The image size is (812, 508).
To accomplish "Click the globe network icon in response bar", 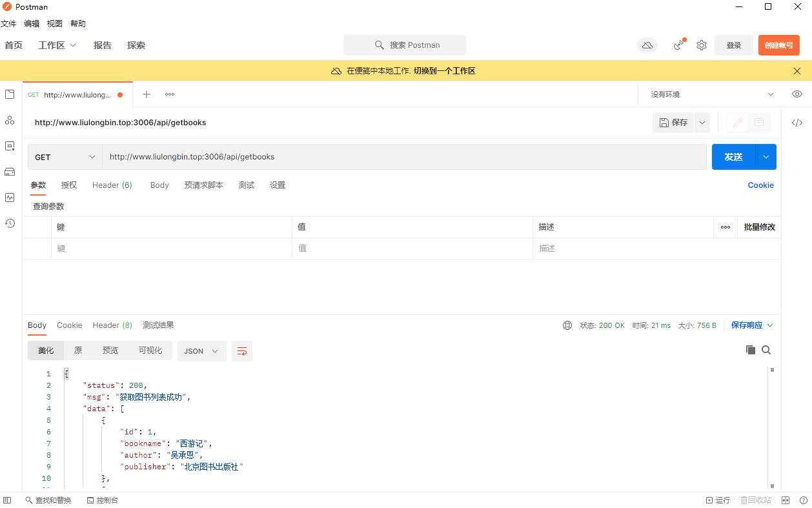I will click(x=567, y=325).
